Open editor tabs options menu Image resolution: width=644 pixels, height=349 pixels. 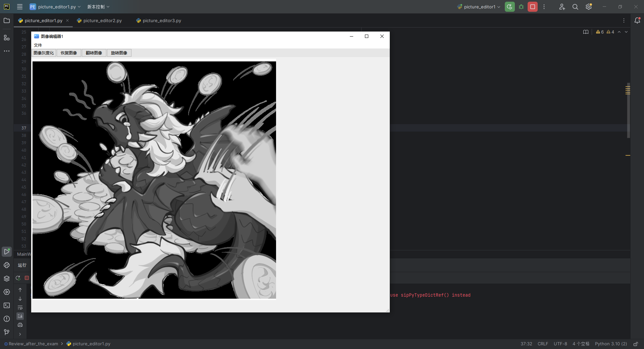click(624, 20)
